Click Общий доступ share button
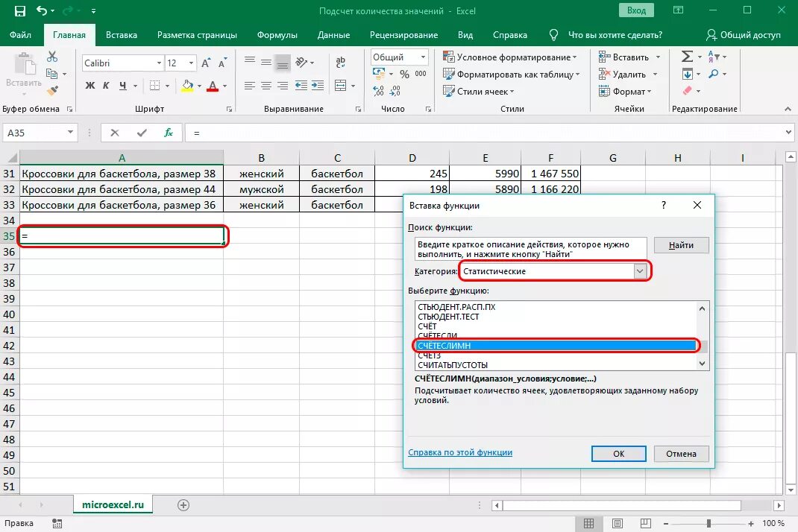 pyautogui.click(x=744, y=35)
